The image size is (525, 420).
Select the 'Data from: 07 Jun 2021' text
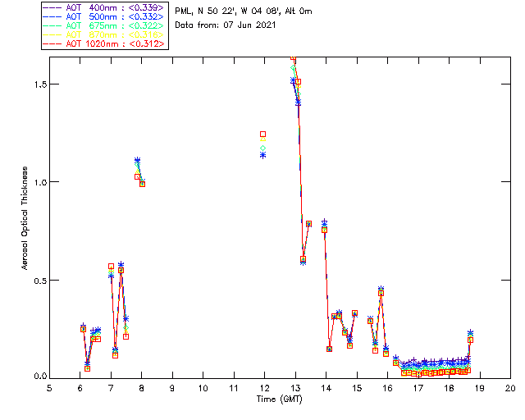click(226, 25)
